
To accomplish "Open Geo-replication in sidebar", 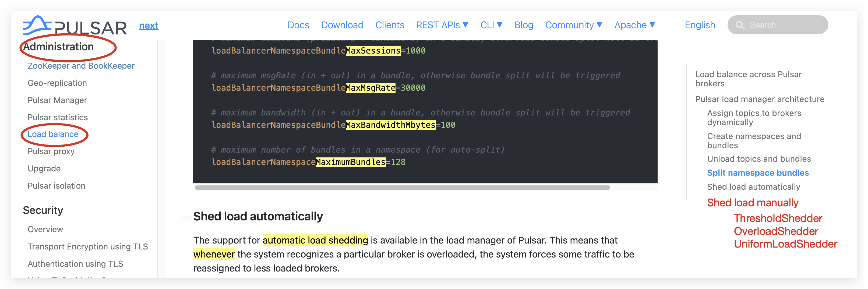I will click(x=57, y=83).
